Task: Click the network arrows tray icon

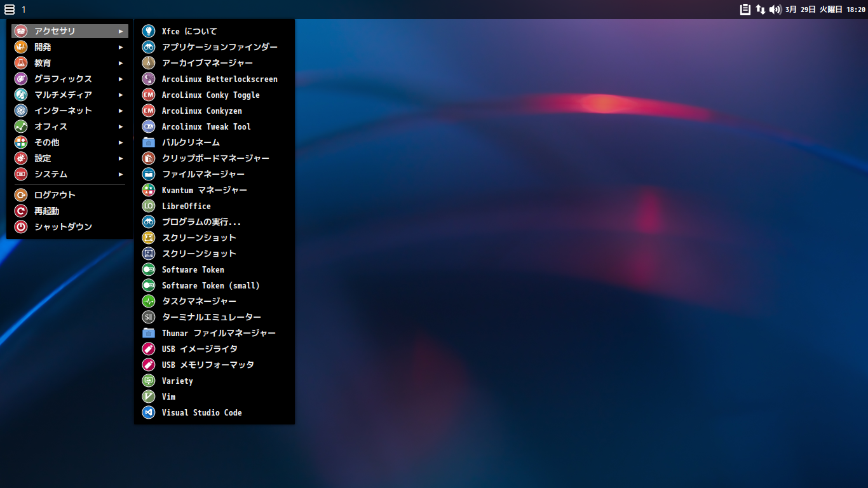Action: coord(760,10)
